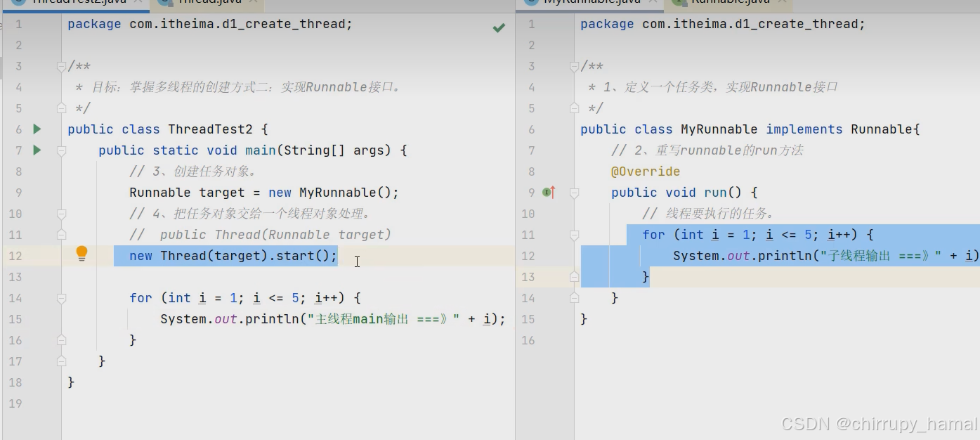Click the 'Runnable target = new MyRunnable();' line
Viewport: 980px width, 440px height.
264,193
